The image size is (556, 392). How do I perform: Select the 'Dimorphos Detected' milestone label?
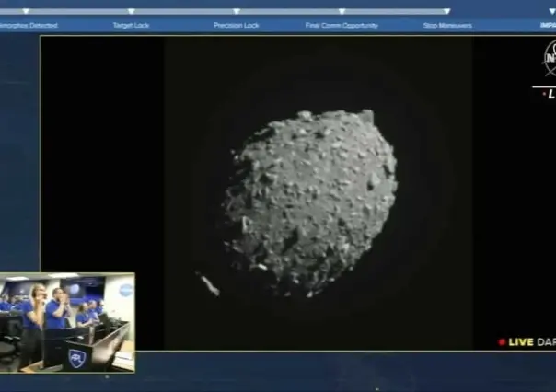[x=29, y=26]
